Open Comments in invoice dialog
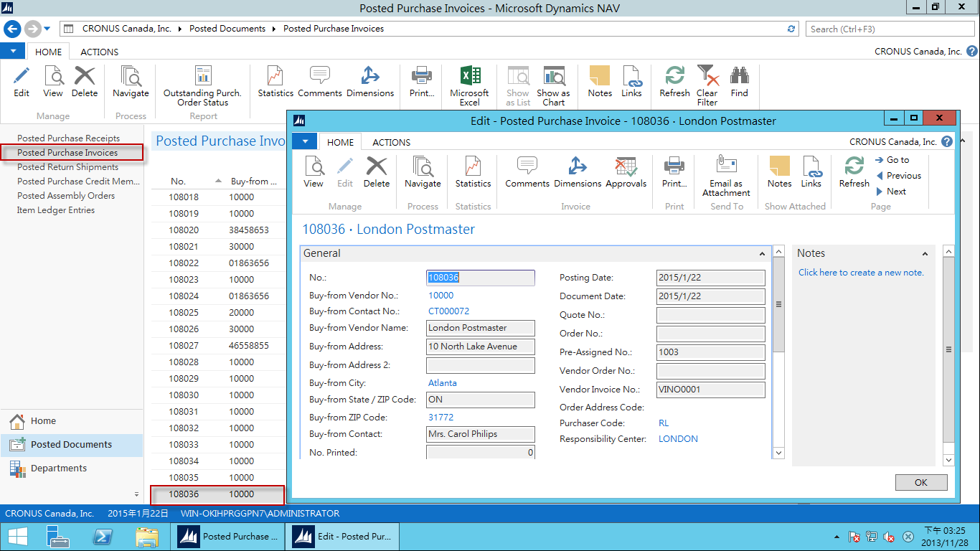The width and height of the screenshot is (980, 551). coord(527,172)
